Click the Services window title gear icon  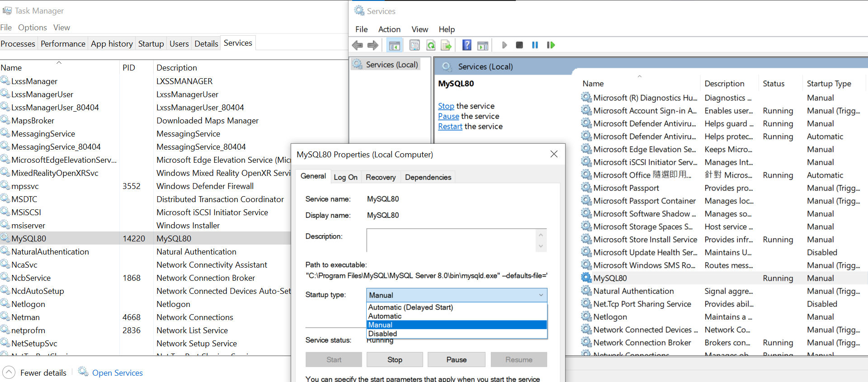pos(359,10)
